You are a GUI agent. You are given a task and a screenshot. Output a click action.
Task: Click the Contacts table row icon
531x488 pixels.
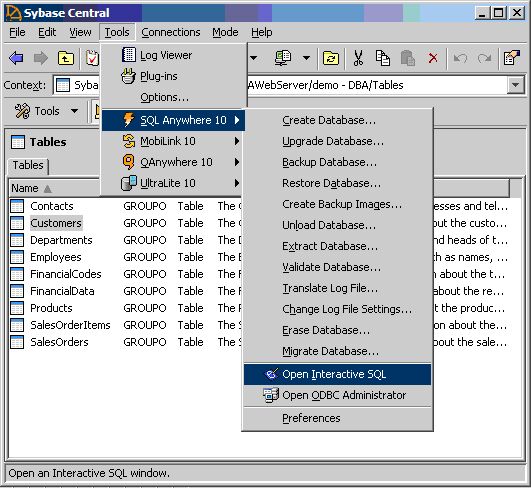click(x=17, y=206)
